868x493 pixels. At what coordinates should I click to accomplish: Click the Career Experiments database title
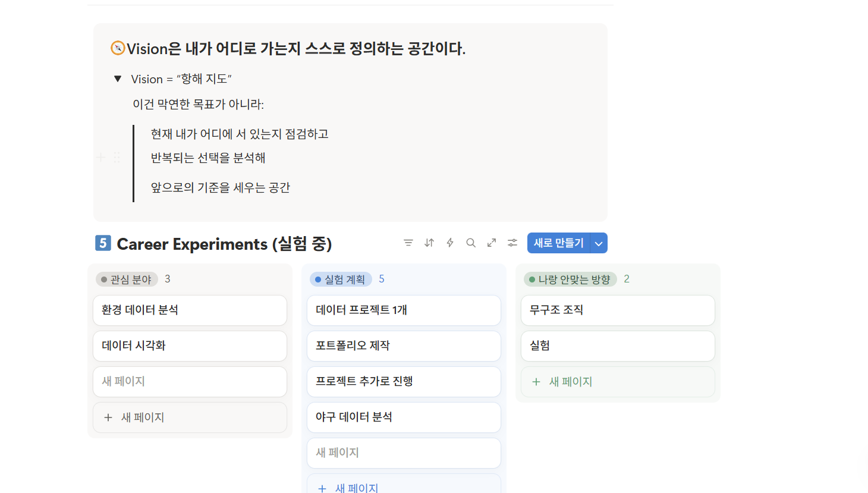point(224,244)
